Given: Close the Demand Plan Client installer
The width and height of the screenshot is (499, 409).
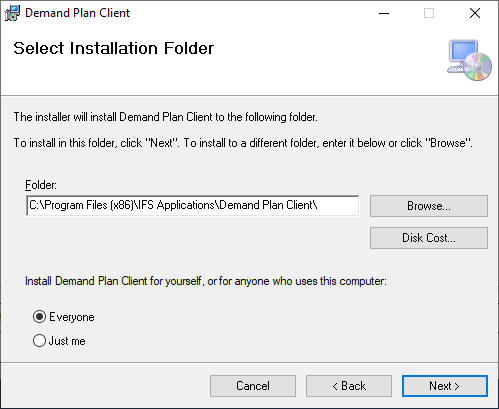Looking at the screenshot, I should tap(475, 13).
